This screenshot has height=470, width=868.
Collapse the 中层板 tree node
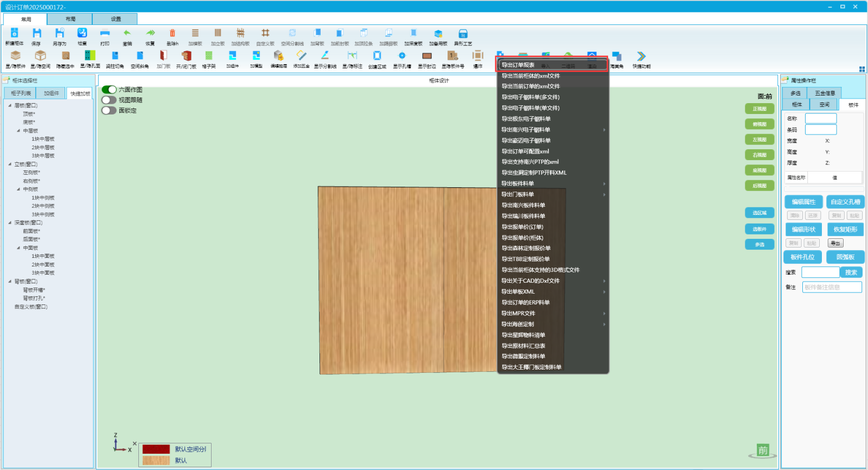[18, 131]
